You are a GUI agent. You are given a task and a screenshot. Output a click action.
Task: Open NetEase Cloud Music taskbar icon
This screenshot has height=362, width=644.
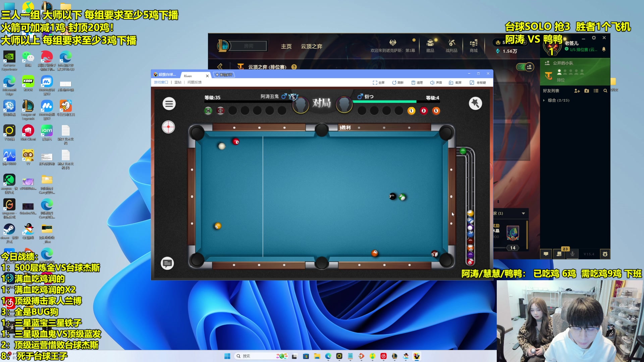coord(383,356)
